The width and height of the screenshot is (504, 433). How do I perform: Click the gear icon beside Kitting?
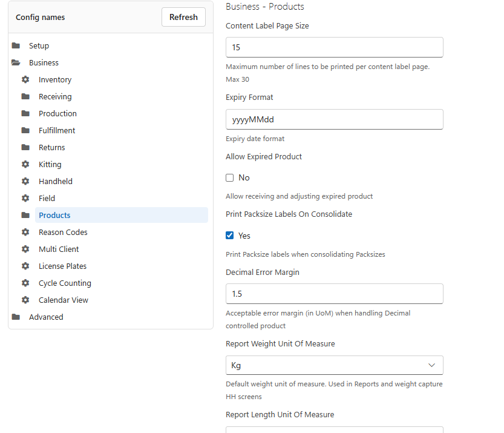(x=25, y=164)
